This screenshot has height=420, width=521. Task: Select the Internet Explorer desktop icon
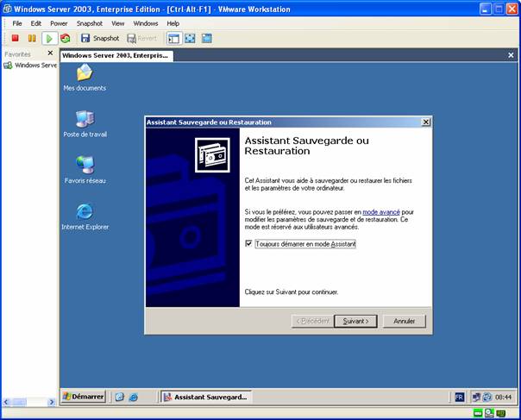tap(85, 216)
